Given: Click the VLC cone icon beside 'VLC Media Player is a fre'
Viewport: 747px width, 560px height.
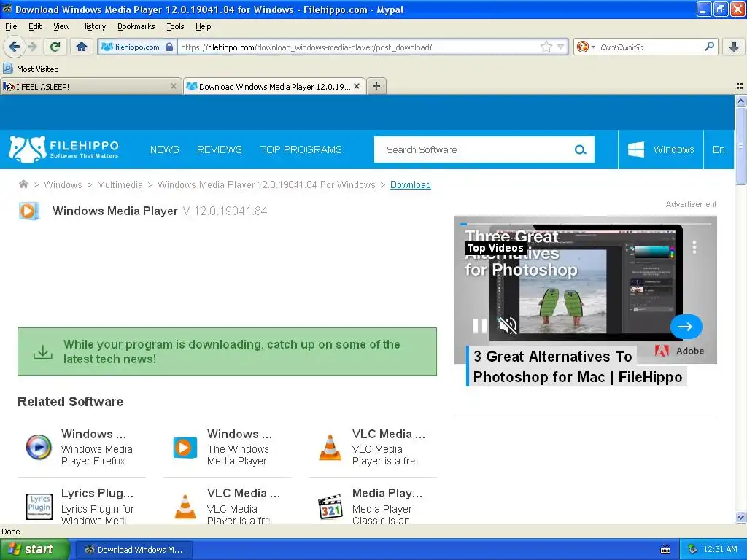Looking at the screenshot, I should (330, 448).
